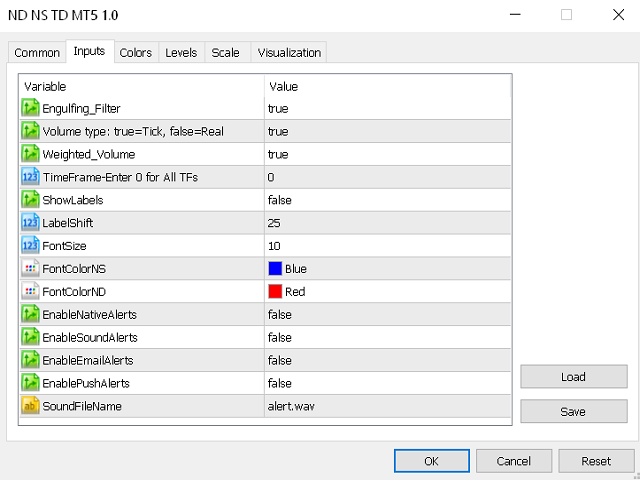
Task: Switch to the Visualization tab
Action: click(289, 53)
